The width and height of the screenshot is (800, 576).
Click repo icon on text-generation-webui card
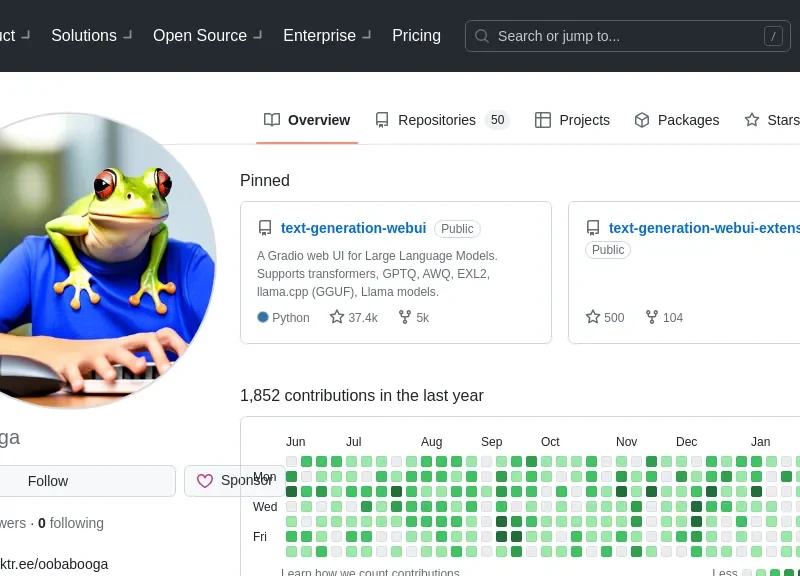[265, 228]
